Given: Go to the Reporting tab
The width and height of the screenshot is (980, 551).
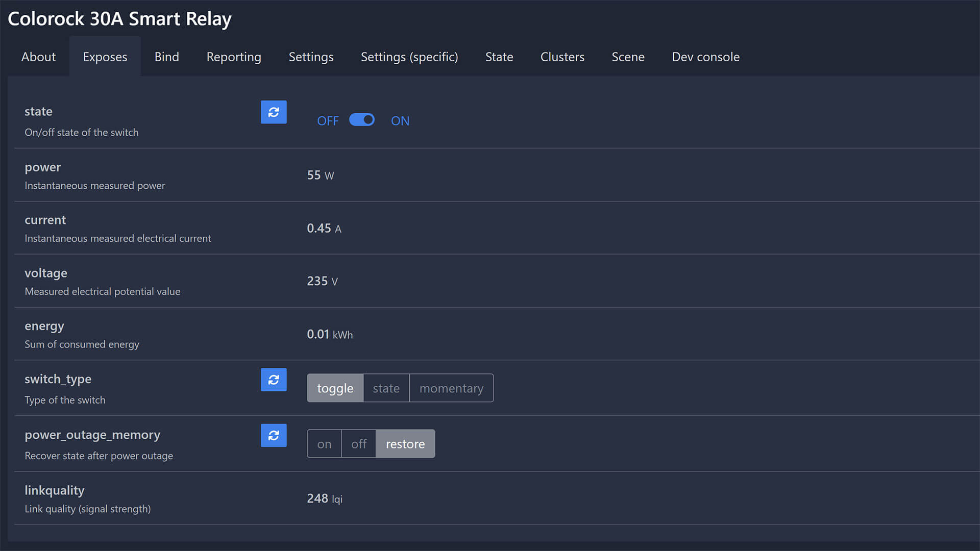Looking at the screenshot, I should click(x=234, y=57).
